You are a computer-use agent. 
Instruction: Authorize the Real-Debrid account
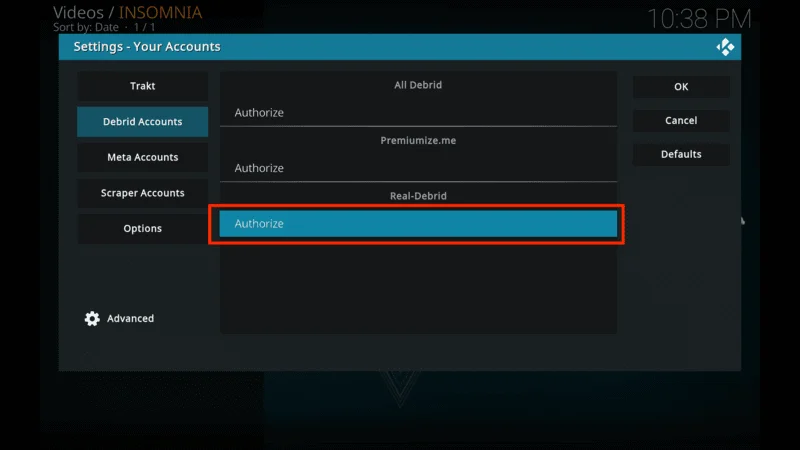(418, 223)
